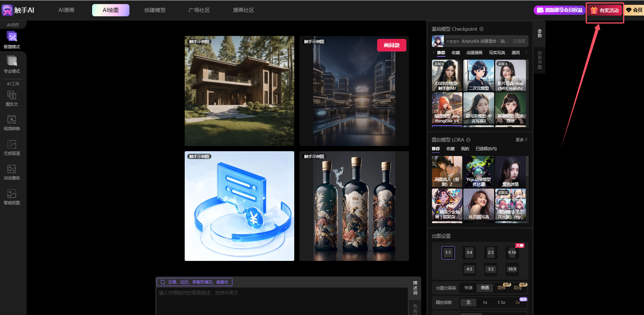Pick the CG综合模型-触手版MJ checkpoint
Image resolution: width=644 pixels, height=315 pixels.
[447, 76]
